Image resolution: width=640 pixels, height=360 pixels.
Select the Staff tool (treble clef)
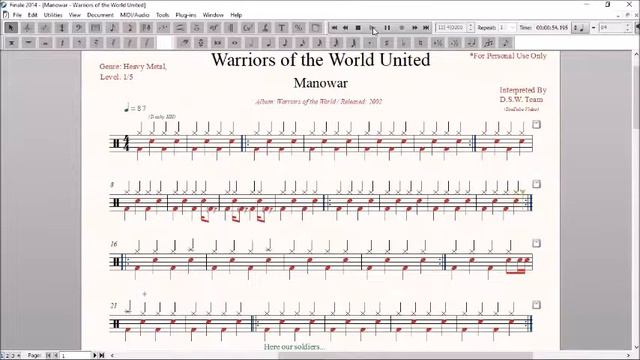pos(27,28)
